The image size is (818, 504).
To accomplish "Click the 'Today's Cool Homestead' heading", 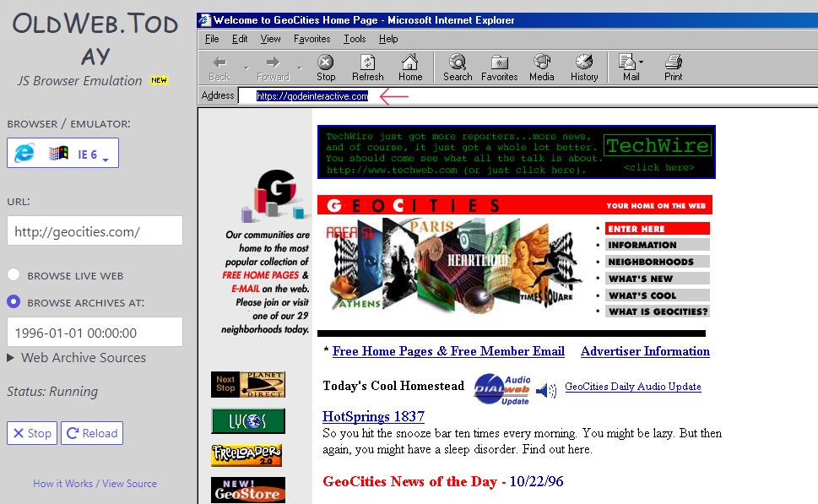I will [393, 386].
